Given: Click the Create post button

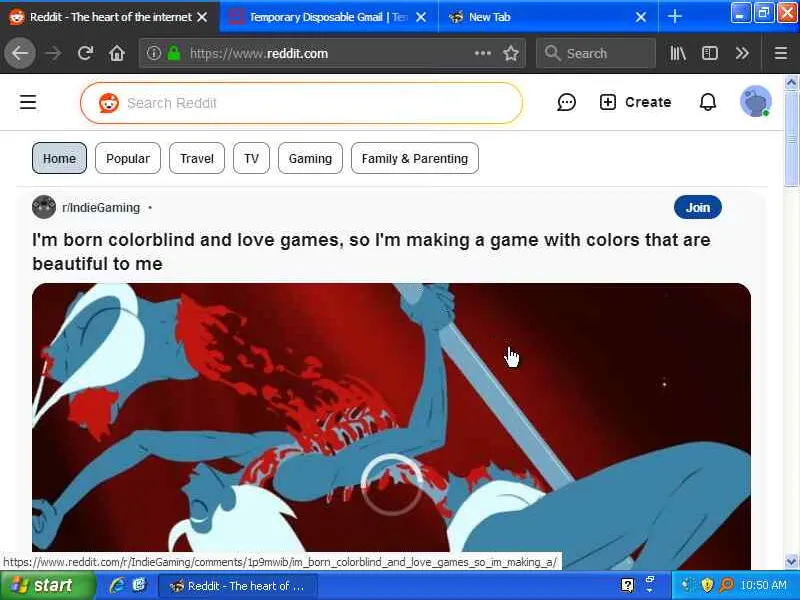Looking at the screenshot, I should point(635,102).
